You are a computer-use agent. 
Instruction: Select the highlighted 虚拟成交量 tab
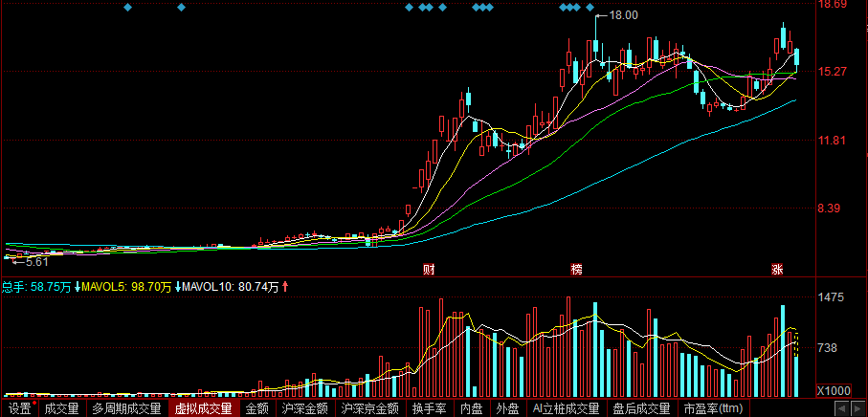[x=203, y=408]
